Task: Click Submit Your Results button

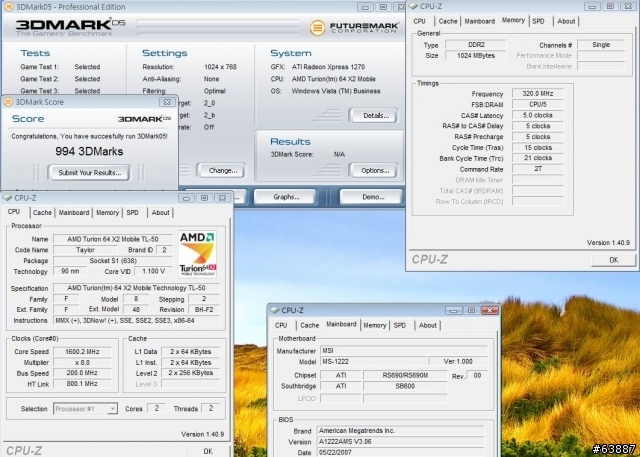Action: coord(89,173)
